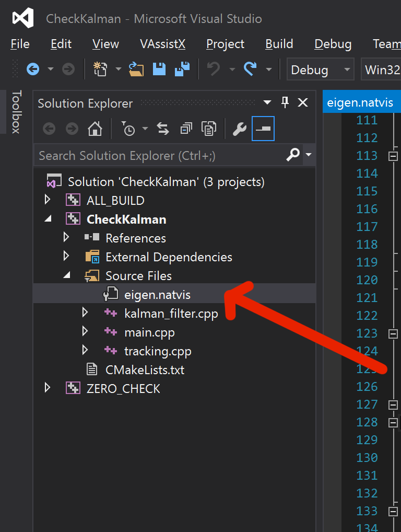Image resolution: width=401 pixels, height=532 pixels.
Task: Open the Edit menu
Action: pos(61,44)
